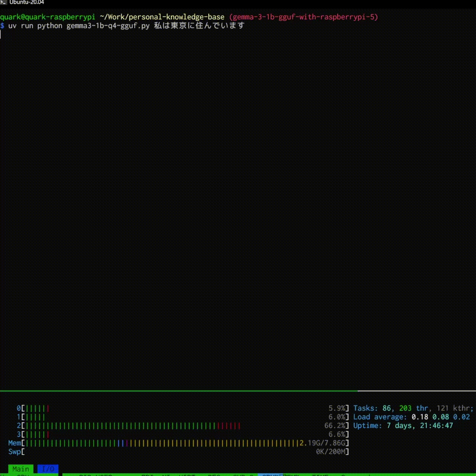Click the Ubuntu-20.04 terminal icon
This screenshot has height=476, width=476.
pos(4,3)
